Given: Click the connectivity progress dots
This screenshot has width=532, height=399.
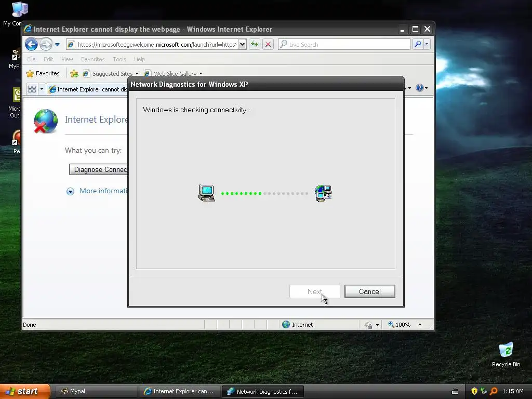Looking at the screenshot, I should 264,193.
